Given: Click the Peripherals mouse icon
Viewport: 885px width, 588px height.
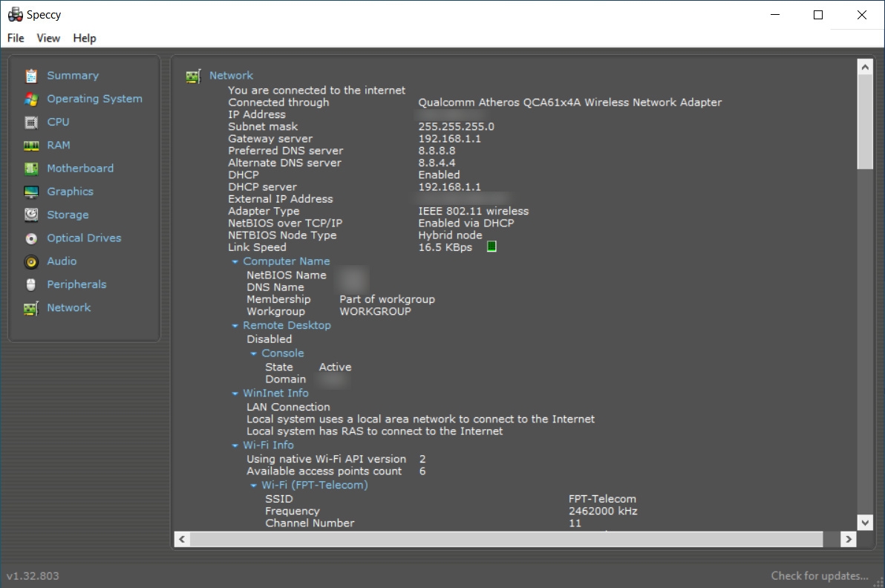Looking at the screenshot, I should pos(31,285).
